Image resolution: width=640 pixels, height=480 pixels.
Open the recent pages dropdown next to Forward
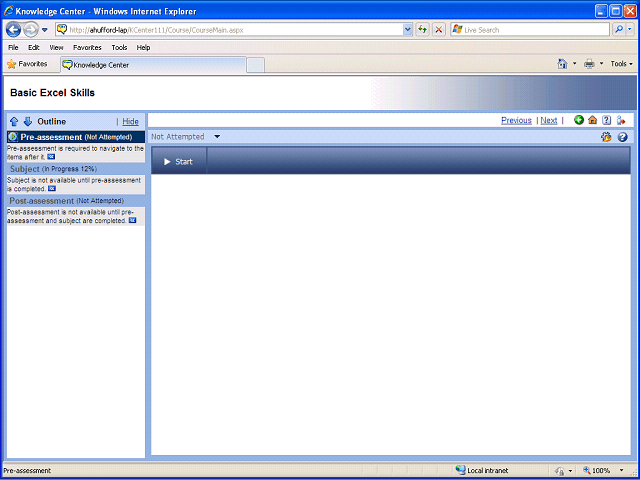tap(45, 30)
